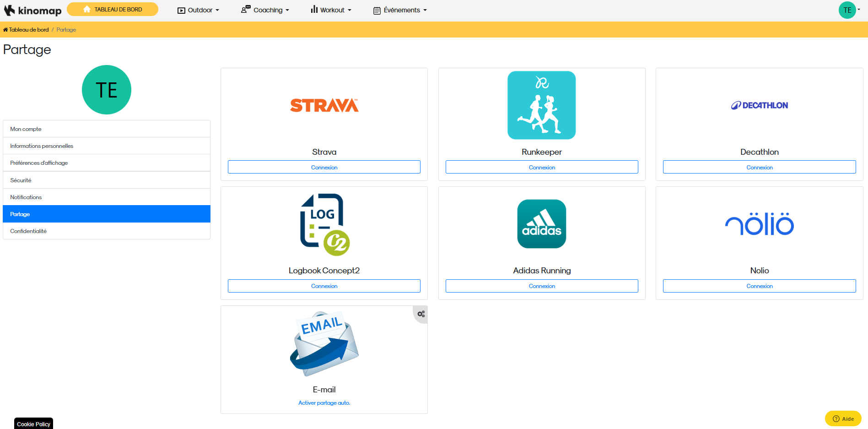Expand the Workout menu
The height and width of the screenshot is (429, 868).
point(331,10)
